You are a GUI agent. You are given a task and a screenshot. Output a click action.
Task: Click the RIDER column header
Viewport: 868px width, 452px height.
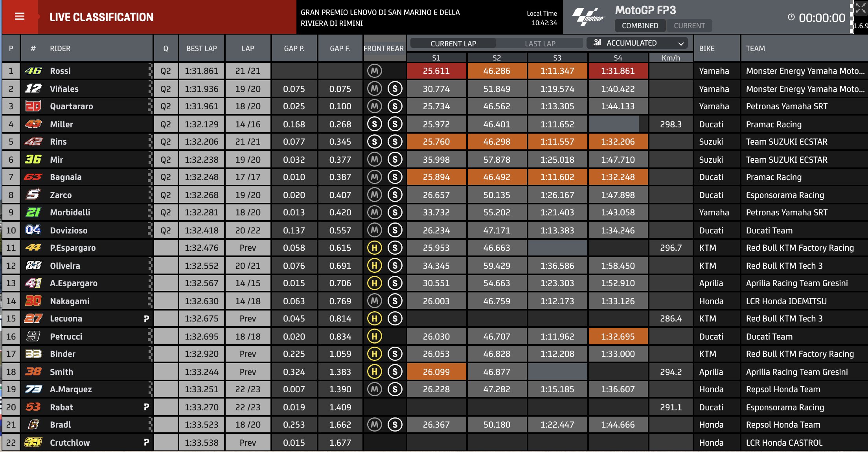[x=60, y=48]
